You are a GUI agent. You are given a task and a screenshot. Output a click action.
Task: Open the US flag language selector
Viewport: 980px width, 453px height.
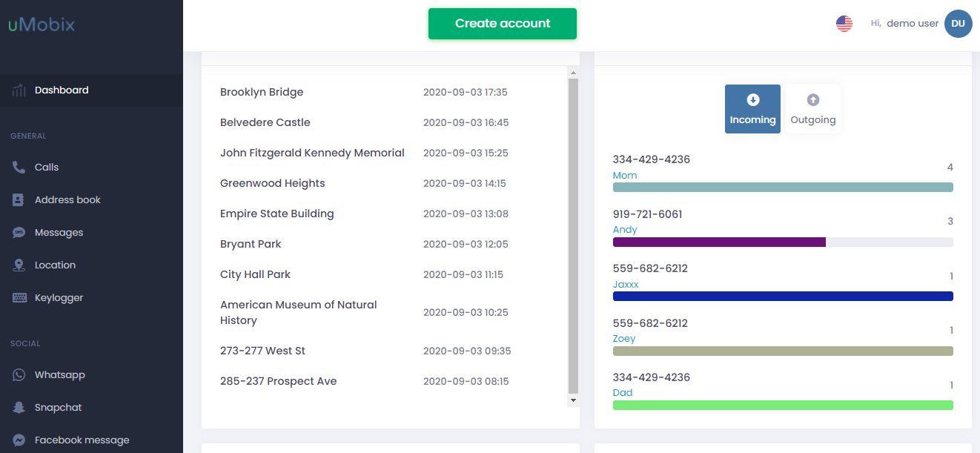point(844,24)
